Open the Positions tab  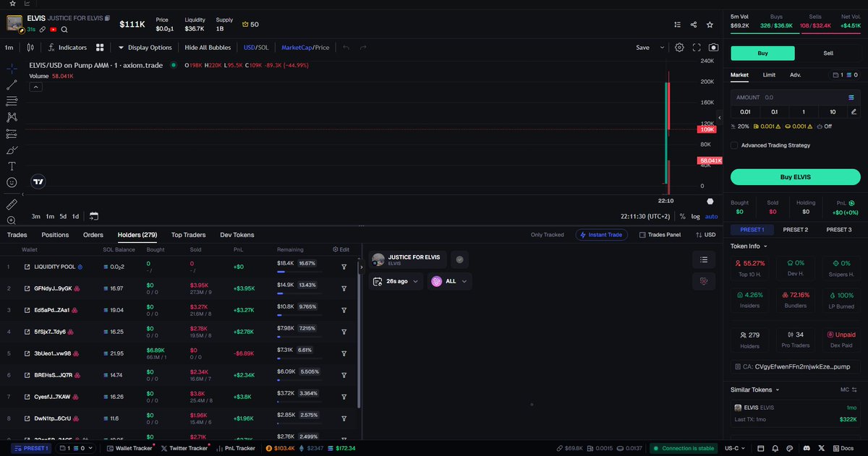(55, 235)
